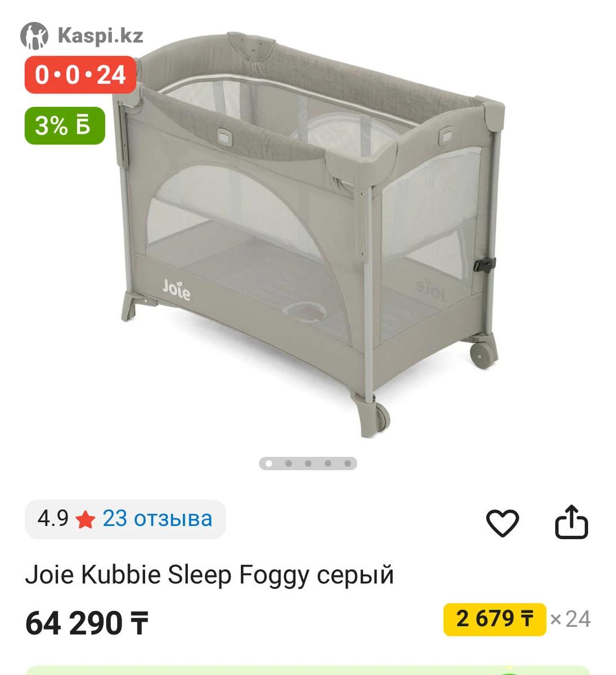The height and width of the screenshot is (675, 616).
Task: Add product to favorites with heart icon
Action: coord(502,523)
